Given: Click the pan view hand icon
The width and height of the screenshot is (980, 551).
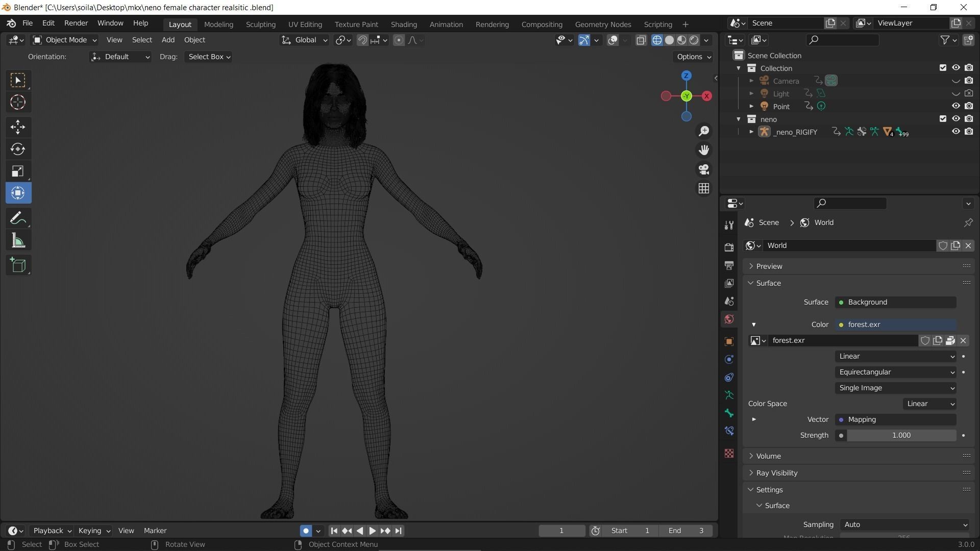Looking at the screenshot, I should tap(704, 150).
